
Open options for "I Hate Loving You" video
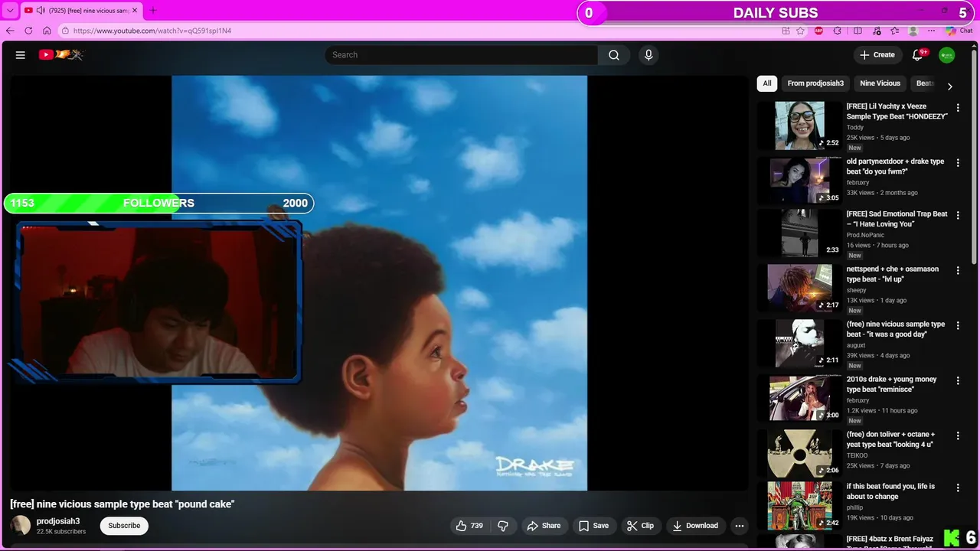point(958,216)
